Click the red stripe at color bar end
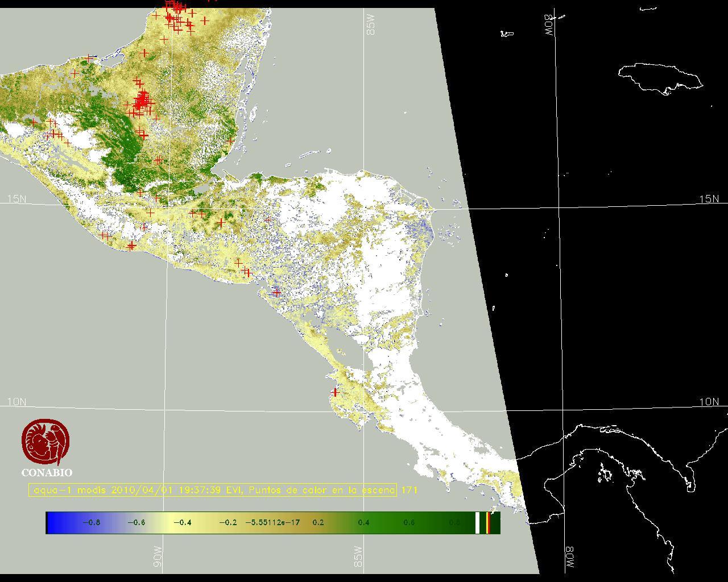 (488, 522)
